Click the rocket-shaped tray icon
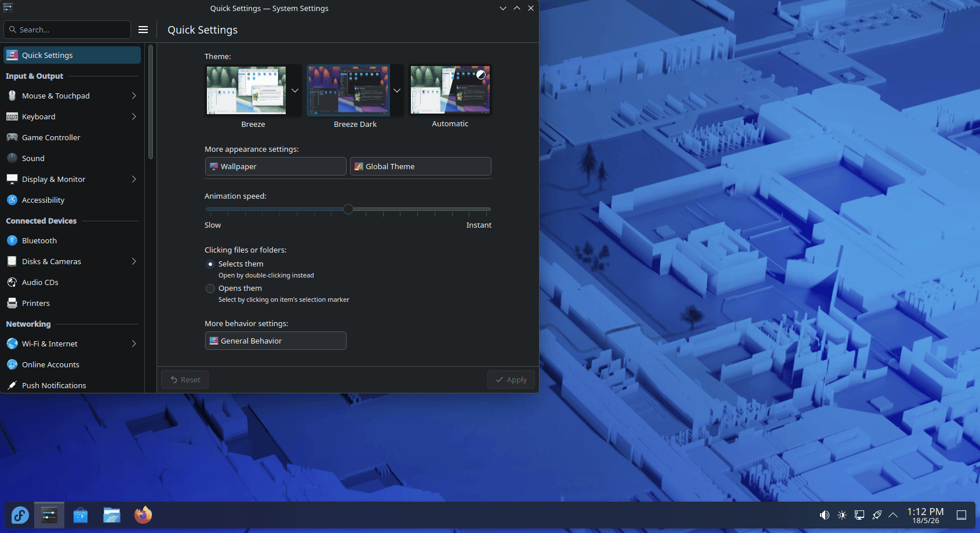The image size is (980, 533). coord(877,515)
